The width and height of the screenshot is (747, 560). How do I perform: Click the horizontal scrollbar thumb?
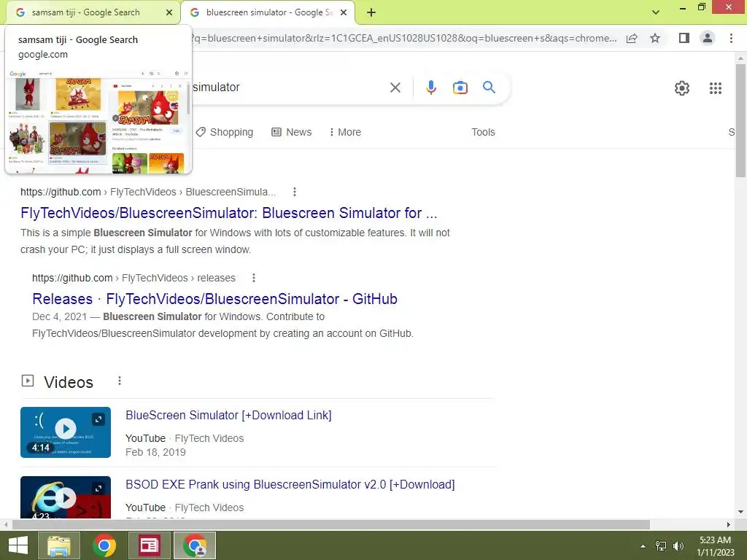tap(331, 525)
